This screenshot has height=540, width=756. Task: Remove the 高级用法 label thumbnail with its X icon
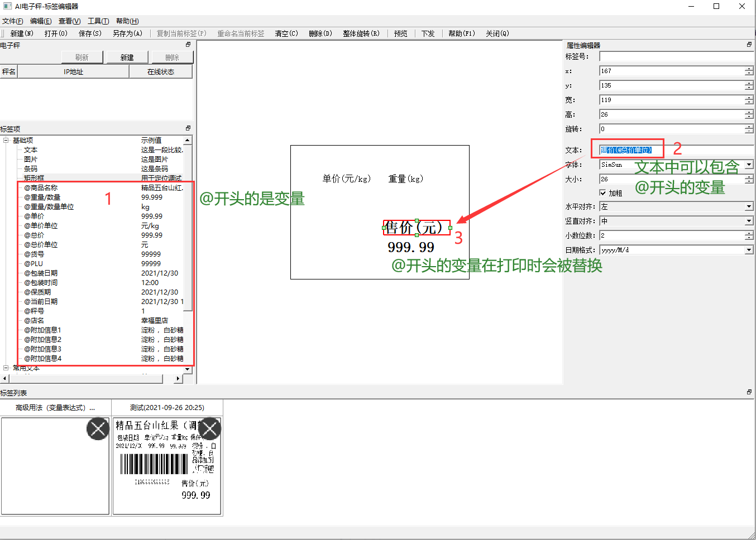point(98,429)
